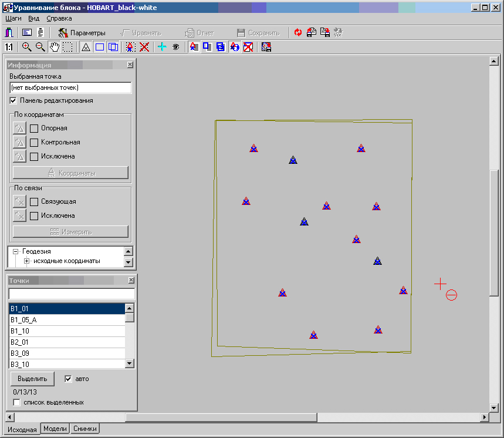Check the Опорная checkbox
The image size is (504, 438).
point(34,128)
